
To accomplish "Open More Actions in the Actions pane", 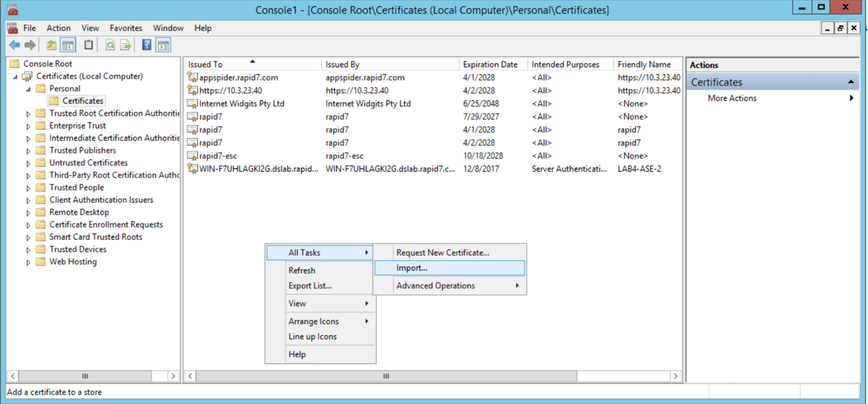I will coord(732,98).
